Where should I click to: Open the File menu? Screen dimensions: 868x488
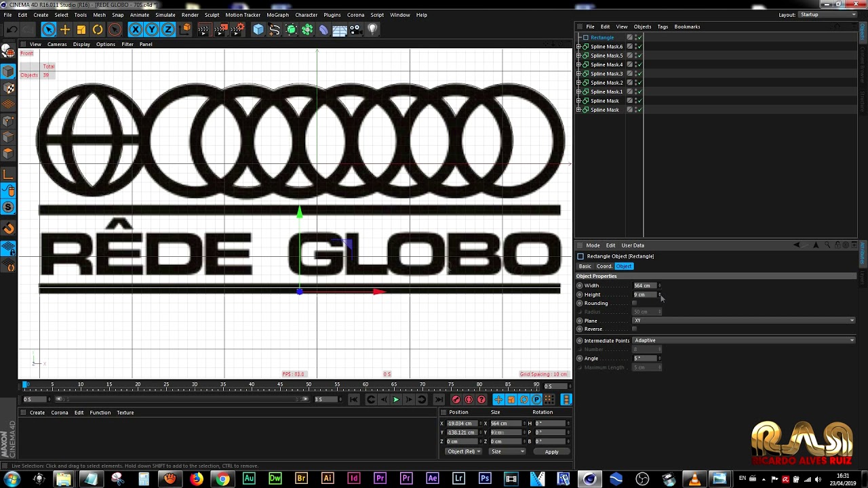point(7,15)
